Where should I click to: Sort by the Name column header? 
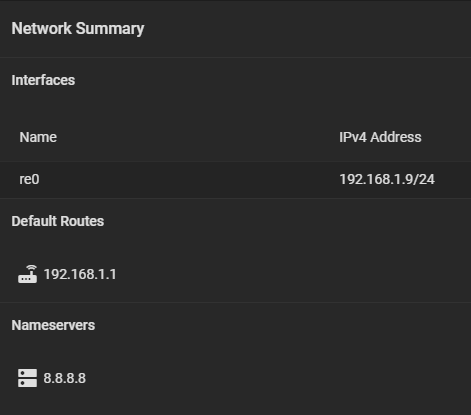38,137
